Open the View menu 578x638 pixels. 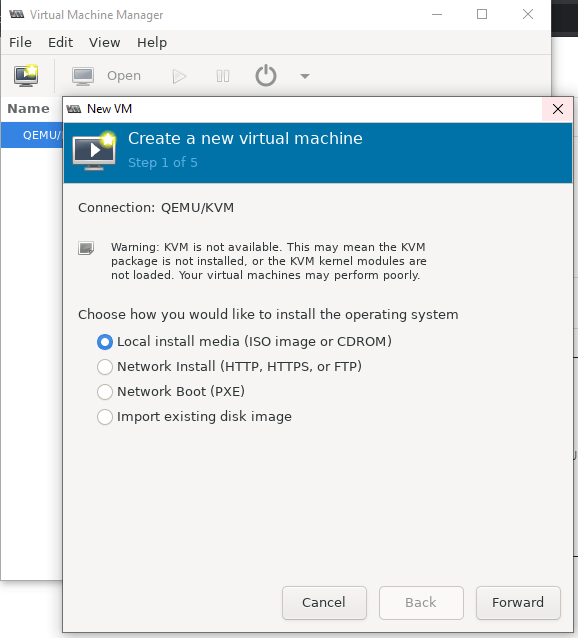coord(105,42)
